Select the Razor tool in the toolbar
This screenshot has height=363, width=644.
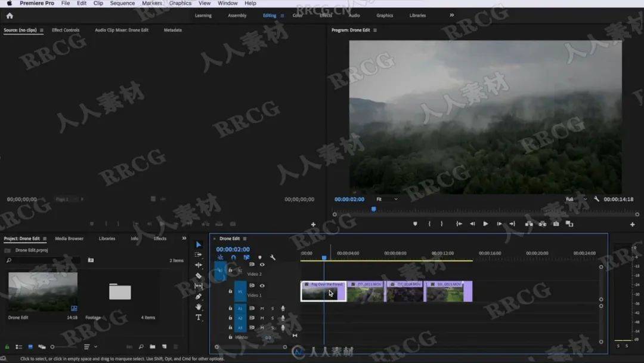199,276
